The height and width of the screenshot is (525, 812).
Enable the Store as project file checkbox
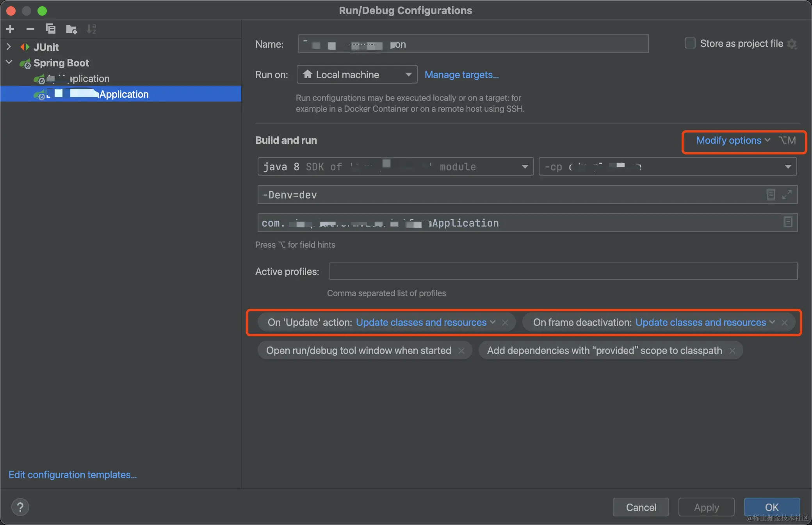[x=690, y=43]
